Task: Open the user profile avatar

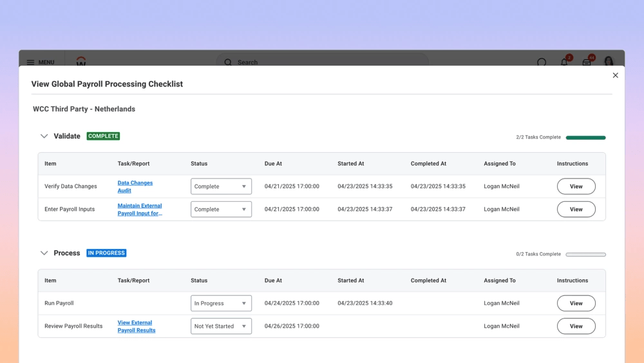Action: (x=609, y=61)
